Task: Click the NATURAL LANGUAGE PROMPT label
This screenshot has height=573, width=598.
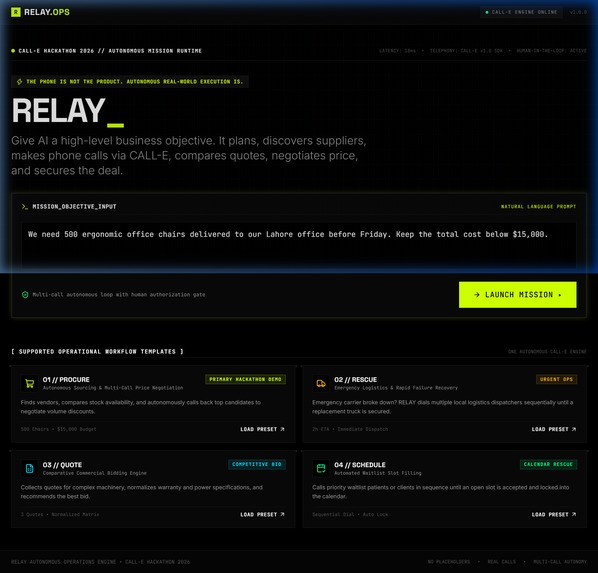Action: coord(538,206)
